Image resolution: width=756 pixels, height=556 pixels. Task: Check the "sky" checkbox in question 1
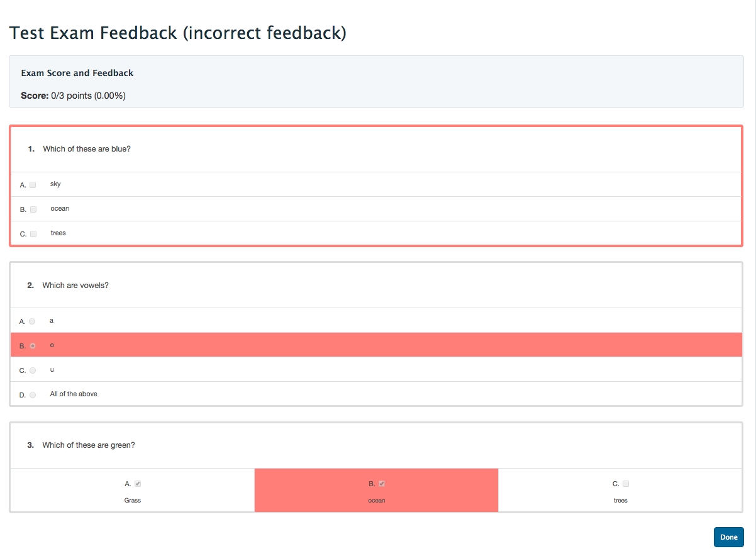tap(33, 185)
